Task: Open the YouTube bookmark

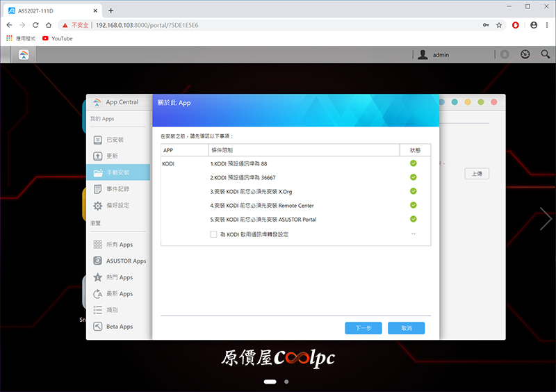Action: coord(58,38)
